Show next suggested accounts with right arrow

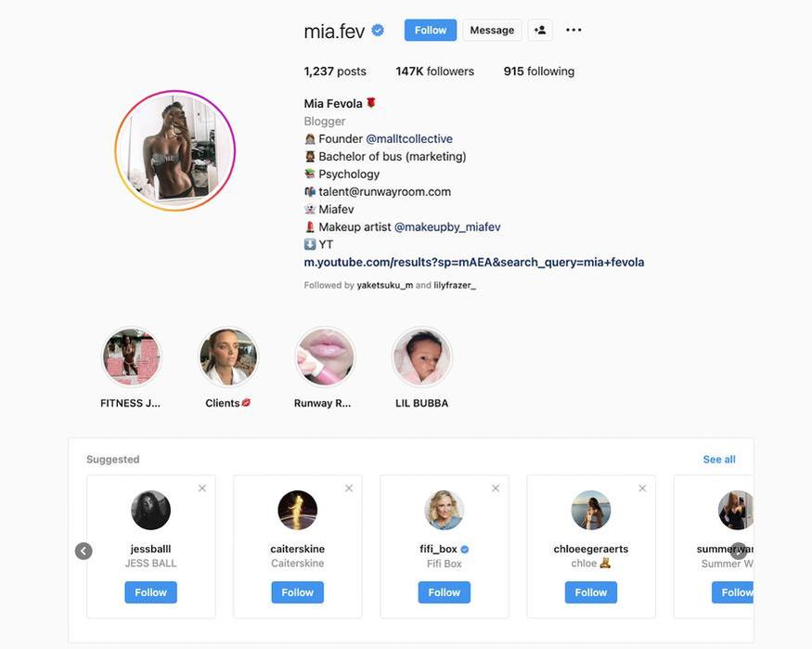(x=739, y=551)
